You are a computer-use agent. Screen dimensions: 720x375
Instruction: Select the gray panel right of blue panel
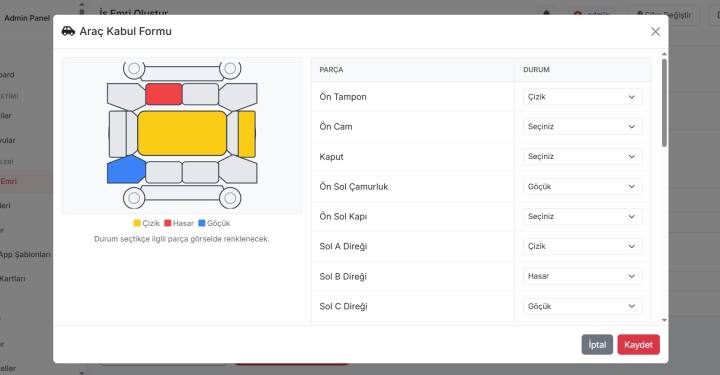(x=164, y=173)
